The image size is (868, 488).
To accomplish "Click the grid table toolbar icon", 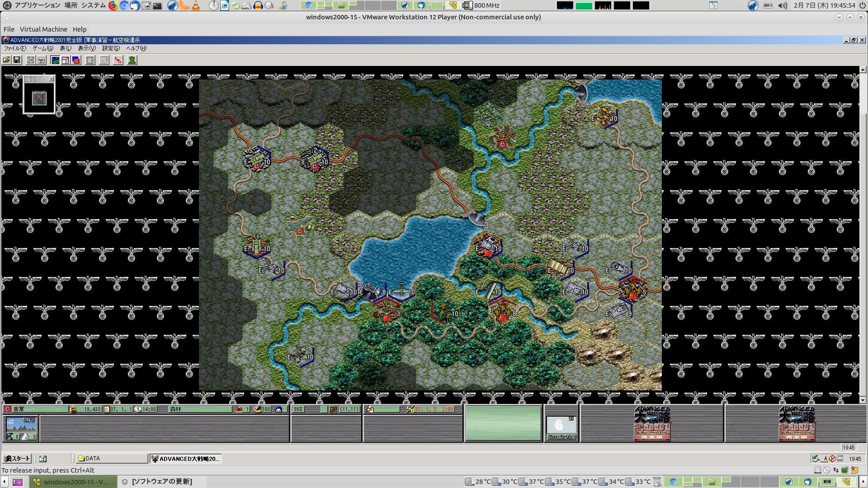I will click(90, 60).
